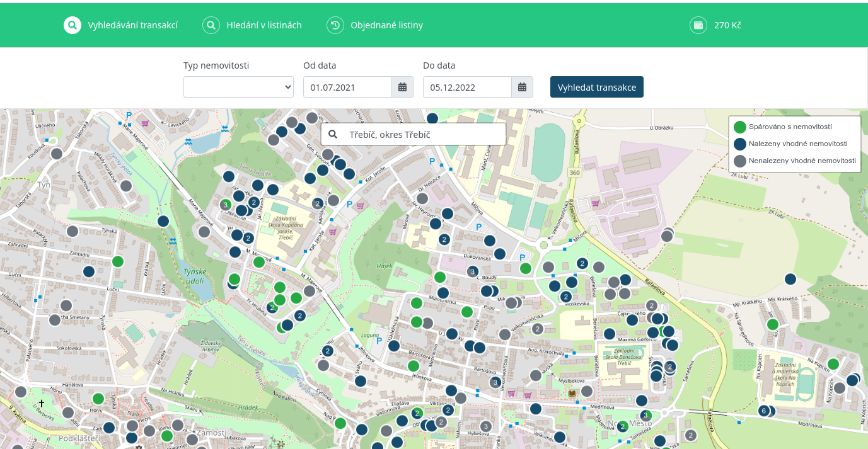Screen dimensions: 868x449
Task: Select the grey marker numbered 3 on C. Boudy
Action: pyautogui.click(x=473, y=271)
